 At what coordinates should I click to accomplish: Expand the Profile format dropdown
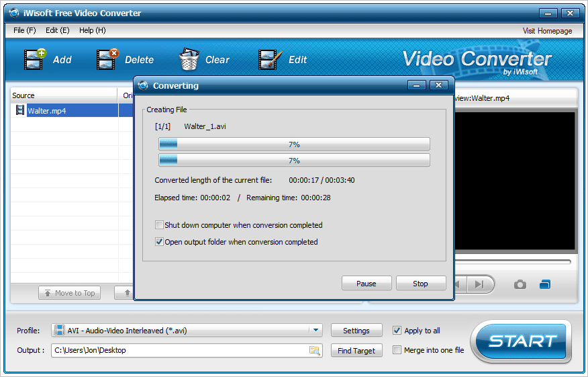coord(315,331)
